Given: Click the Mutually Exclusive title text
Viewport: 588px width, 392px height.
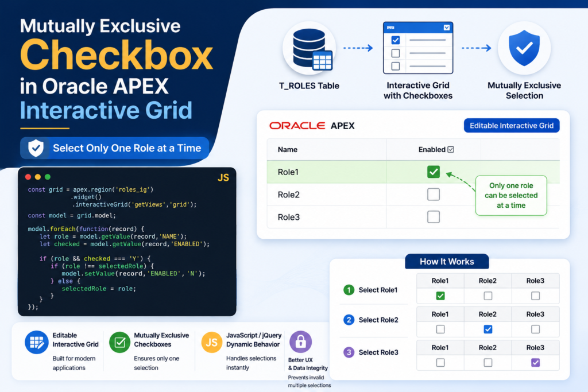Looking at the screenshot, I should (x=100, y=26).
